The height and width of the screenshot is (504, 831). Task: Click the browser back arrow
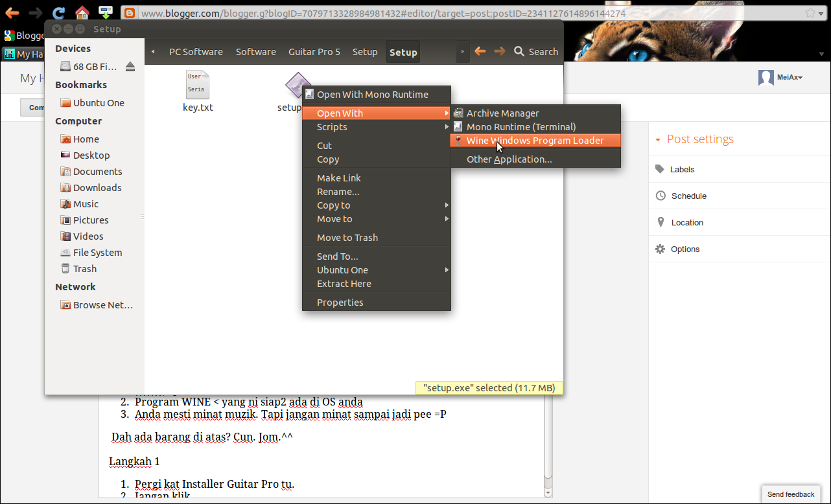12,12
